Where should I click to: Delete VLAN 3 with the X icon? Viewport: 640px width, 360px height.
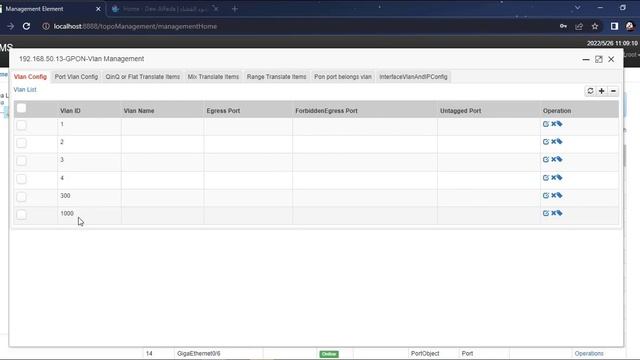[x=553, y=159]
